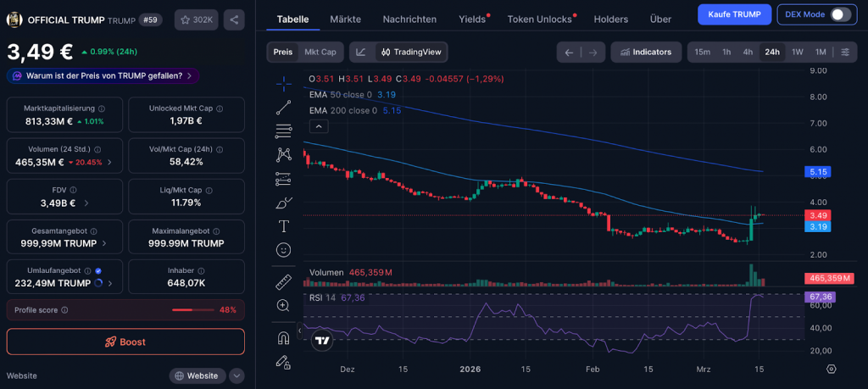The height and width of the screenshot is (389, 868).
Task: Select the brush drawing tool
Action: [x=284, y=203]
